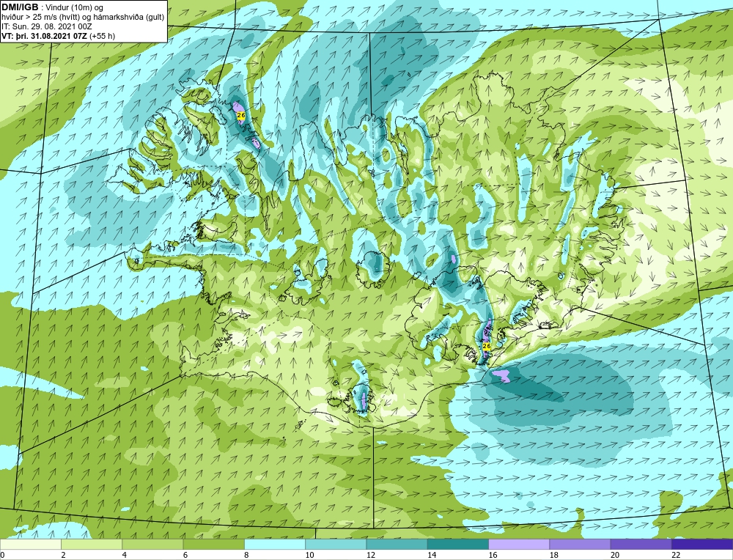This screenshot has width=733, height=560.
Task: Click the 6–8 m/s darker green legend swatch
Action: coord(213,545)
